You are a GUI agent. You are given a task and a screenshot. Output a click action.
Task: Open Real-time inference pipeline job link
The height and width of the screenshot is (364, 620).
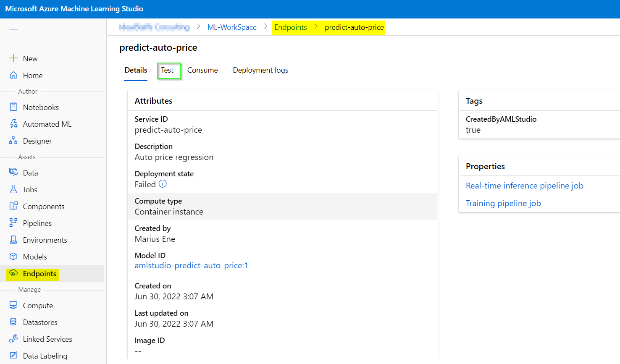(x=524, y=186)
